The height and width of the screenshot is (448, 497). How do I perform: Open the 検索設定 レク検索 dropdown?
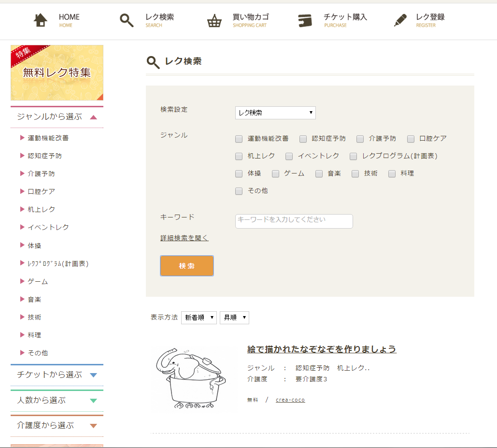tap(275, 113)
